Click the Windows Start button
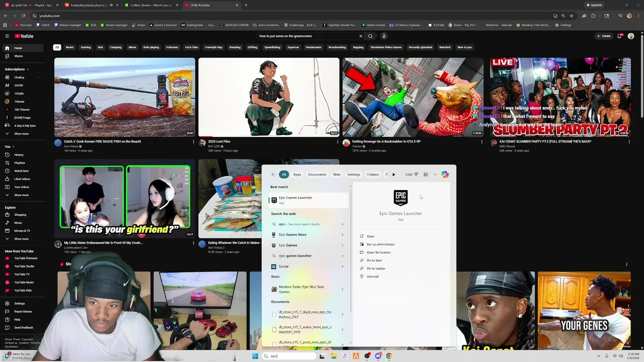 point(255,356)
